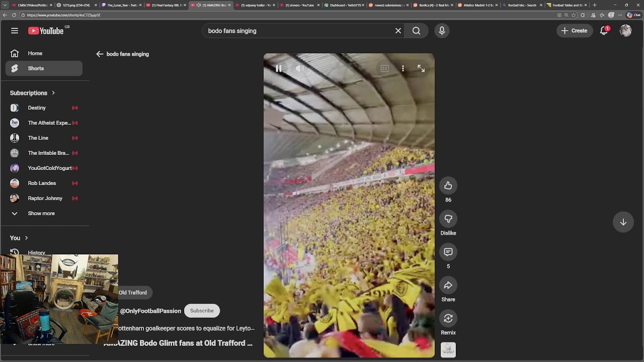
Task: Select Shorts in the sidebar
Action: click(44, 68)
